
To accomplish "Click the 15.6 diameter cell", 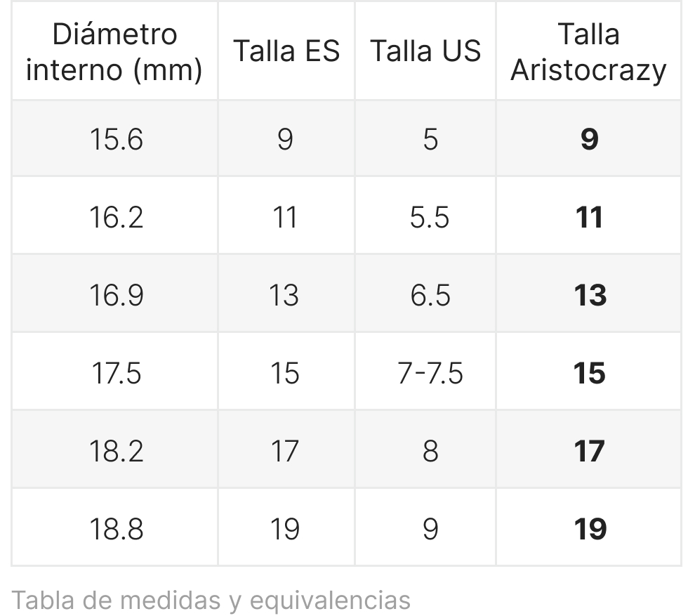I will (x=114, y=139).
